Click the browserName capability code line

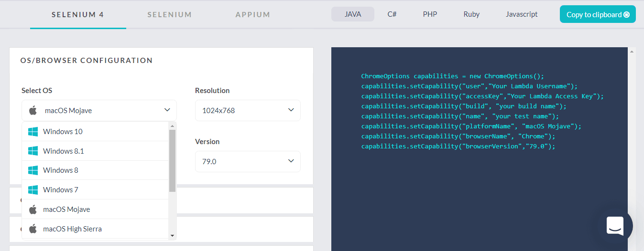click(x=458, y=136)
